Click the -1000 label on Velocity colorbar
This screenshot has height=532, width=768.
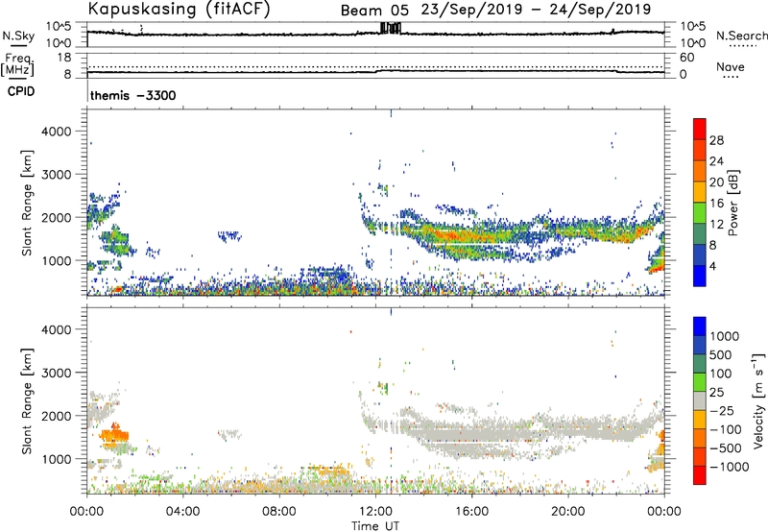[x=729, y=467]
